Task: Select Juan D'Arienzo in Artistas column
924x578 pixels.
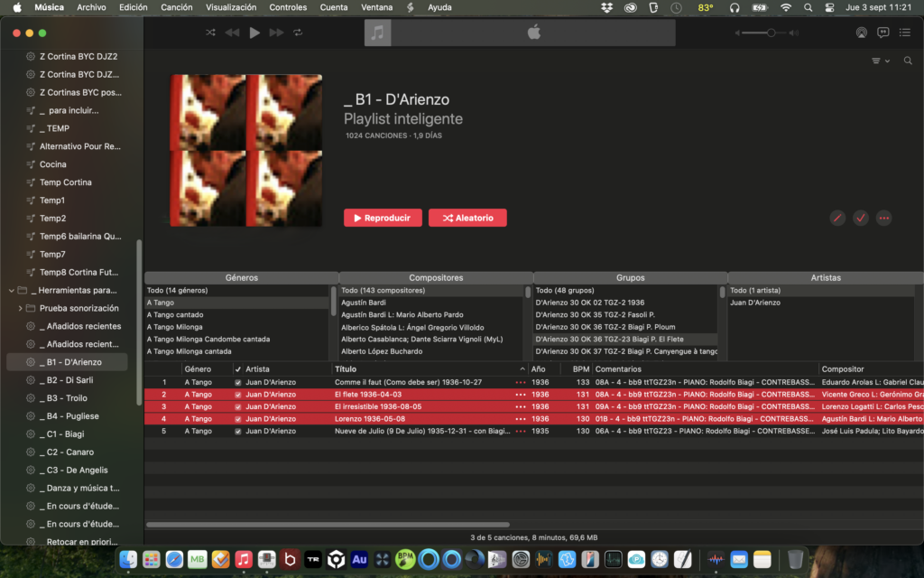Action: pyautogui.click(x=821, y=303)
